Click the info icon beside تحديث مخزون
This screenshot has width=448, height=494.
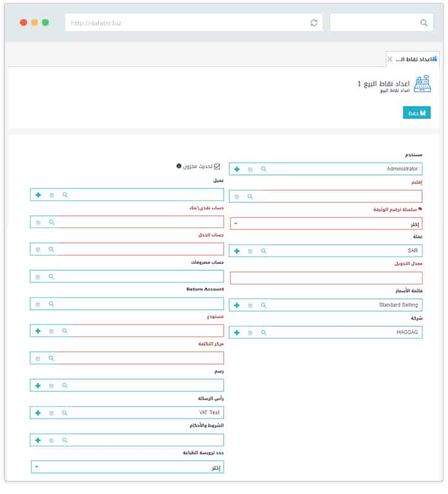pos(179,166)
